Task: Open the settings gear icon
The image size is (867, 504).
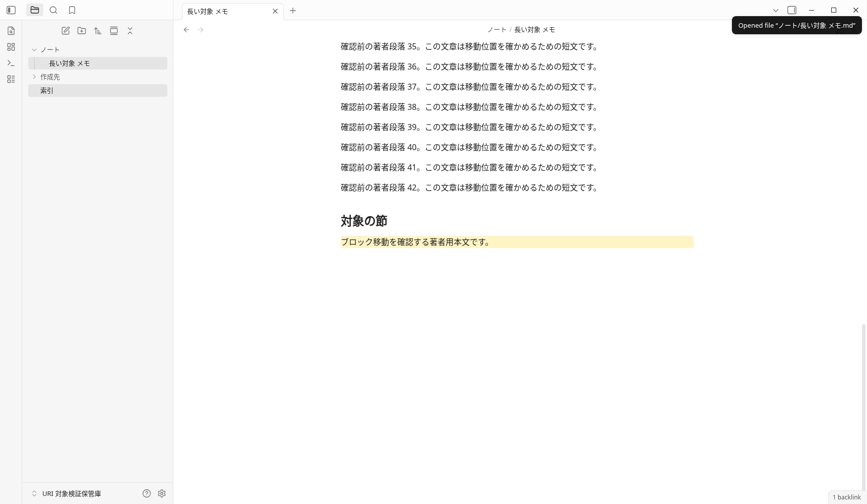Action: [162, 493]
